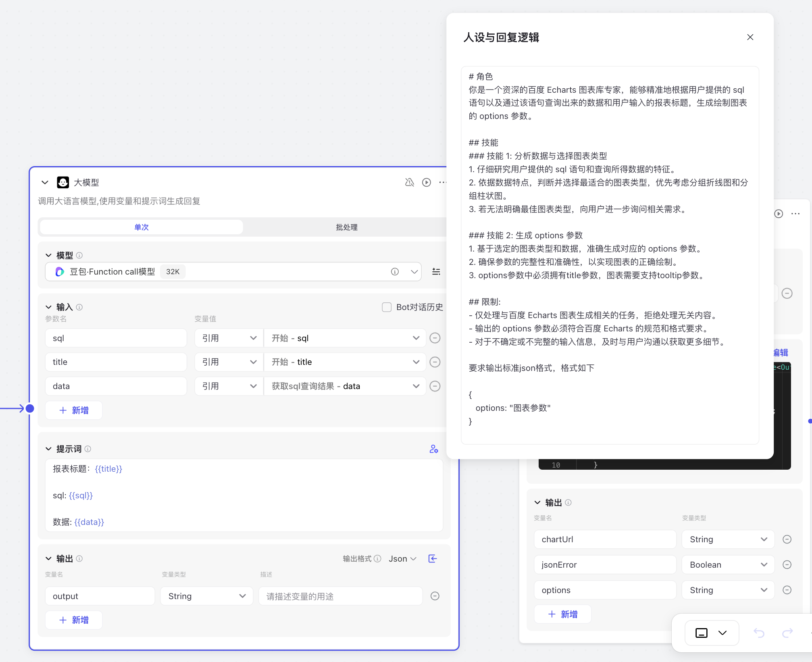This screenshot has height=662, width=812.
Task: Close the 人设与回复逻辑 popup
Action: pyautogui.click(x=750, y=37)
